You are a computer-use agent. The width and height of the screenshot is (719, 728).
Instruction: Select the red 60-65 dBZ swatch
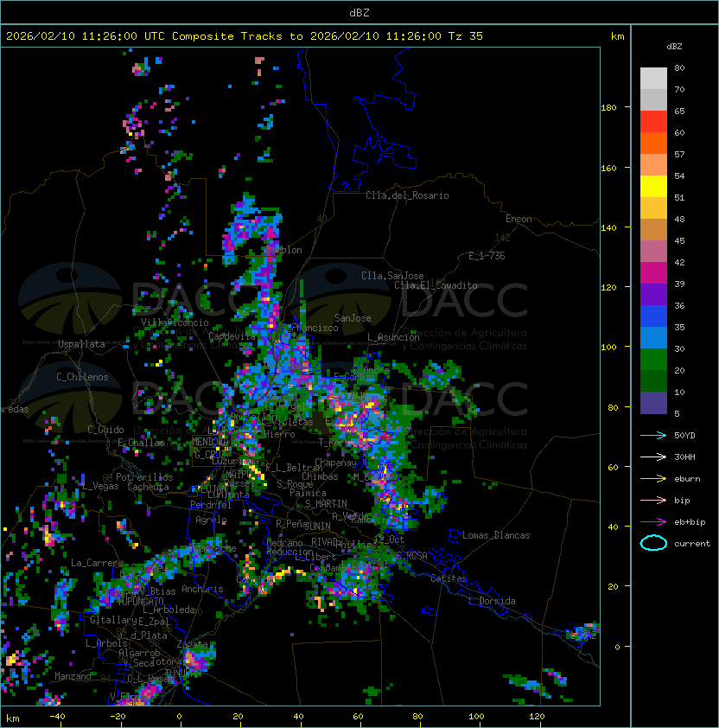653,122
